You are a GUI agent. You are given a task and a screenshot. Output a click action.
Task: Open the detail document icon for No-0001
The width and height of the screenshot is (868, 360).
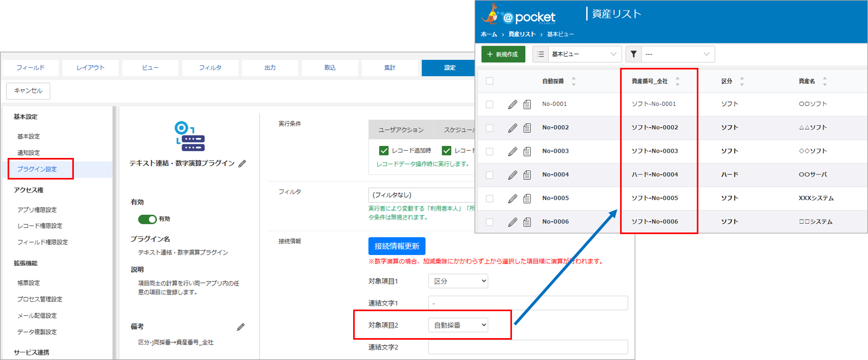pyautogui.click(x=527, y=104)
